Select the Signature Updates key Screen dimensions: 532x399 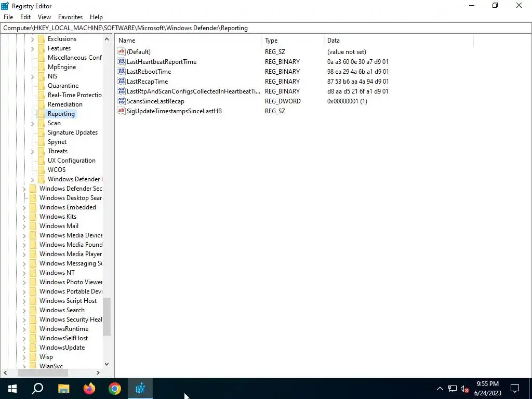click(x=73, y=132)
